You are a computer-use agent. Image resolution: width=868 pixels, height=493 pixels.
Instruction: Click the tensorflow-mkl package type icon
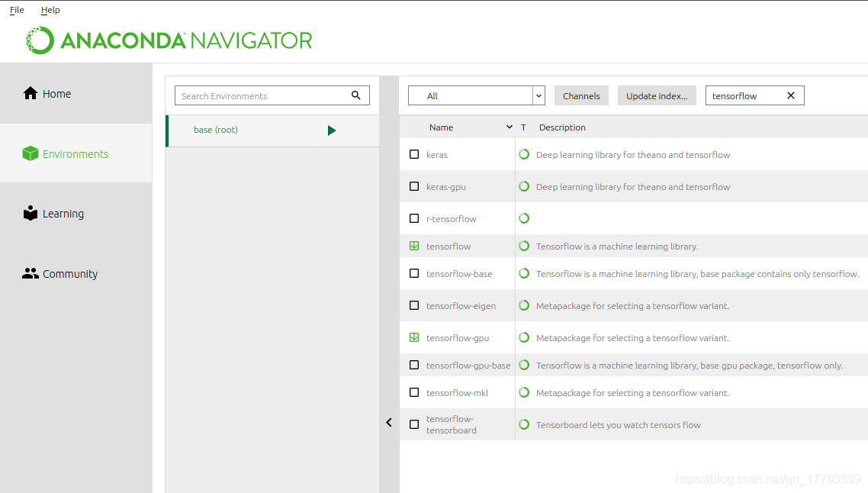pos(524,393)
